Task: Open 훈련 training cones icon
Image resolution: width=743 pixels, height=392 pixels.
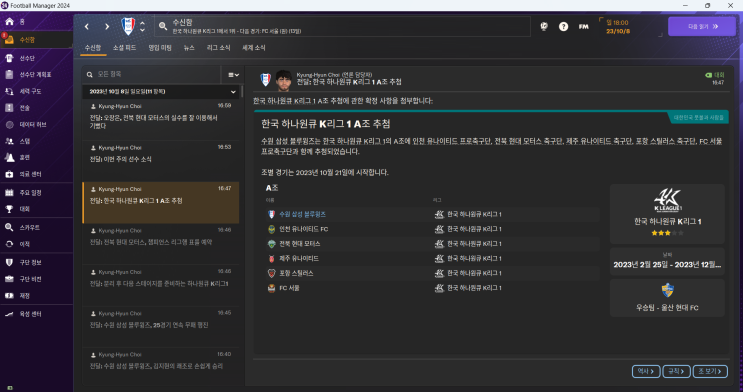Action: [9, 157]
